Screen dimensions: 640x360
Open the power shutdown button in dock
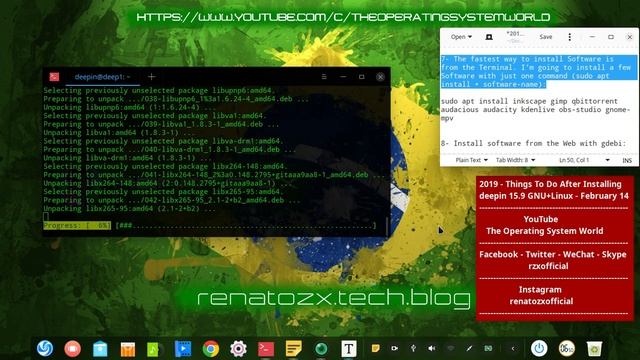tap(539, 349)
